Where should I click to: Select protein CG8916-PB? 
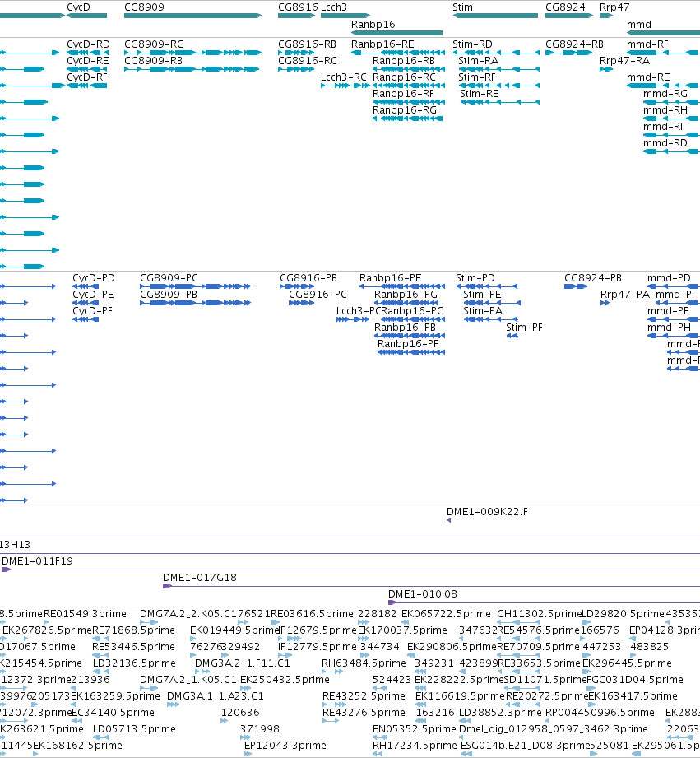click(x=297, y=286)
